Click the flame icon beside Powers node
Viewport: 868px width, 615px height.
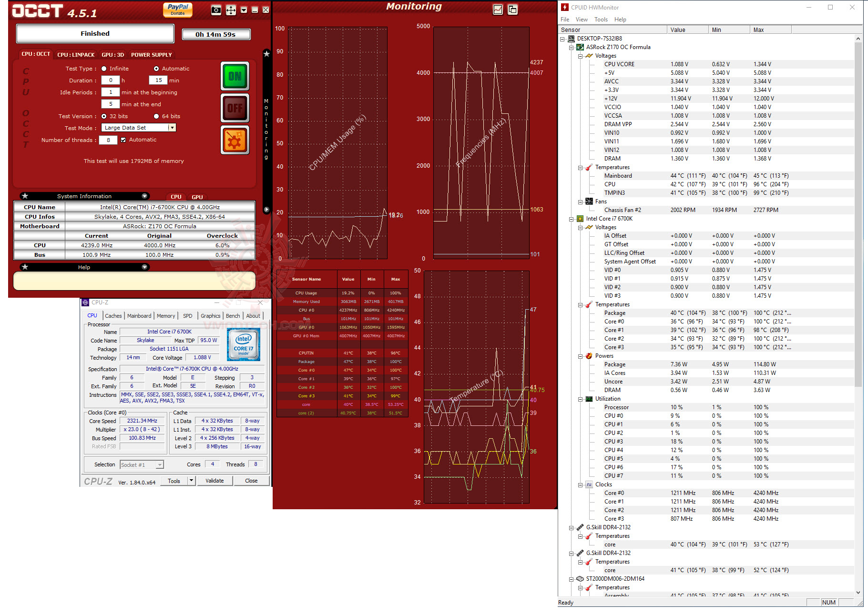(589, 356)
